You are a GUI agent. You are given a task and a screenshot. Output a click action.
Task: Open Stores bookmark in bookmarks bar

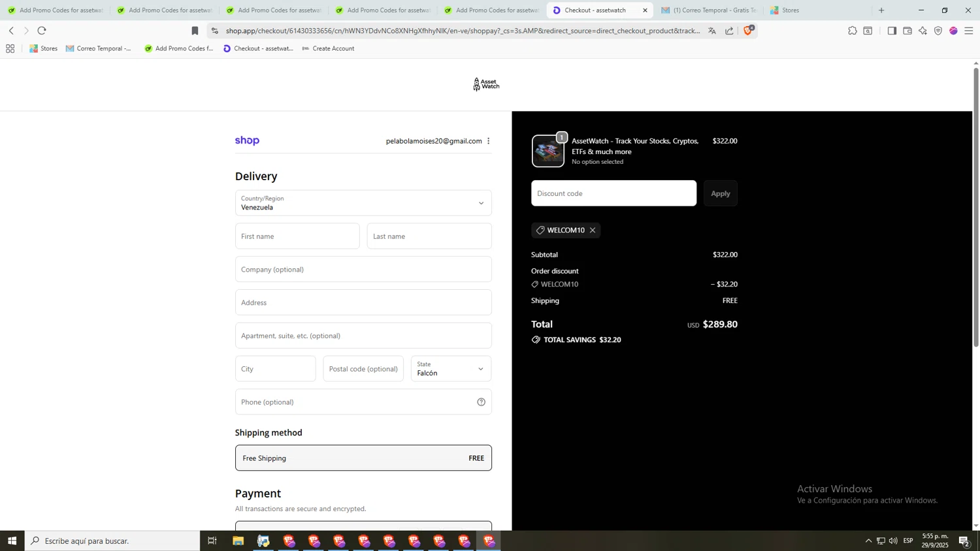(x=43, y=48)
